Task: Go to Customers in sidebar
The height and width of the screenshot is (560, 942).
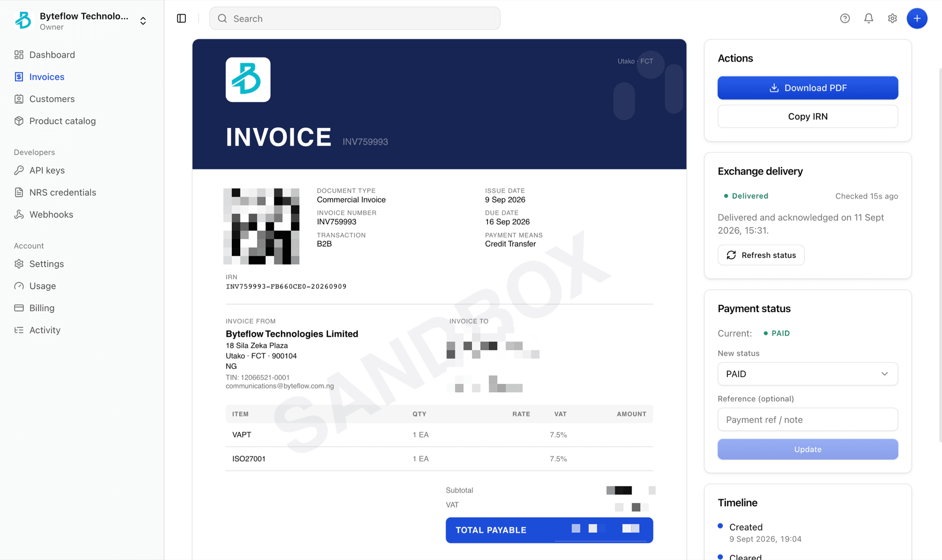Action: 82,99
